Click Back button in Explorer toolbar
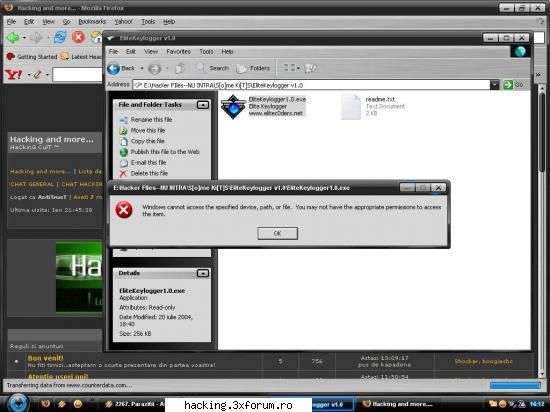 [x=121, y=68]
